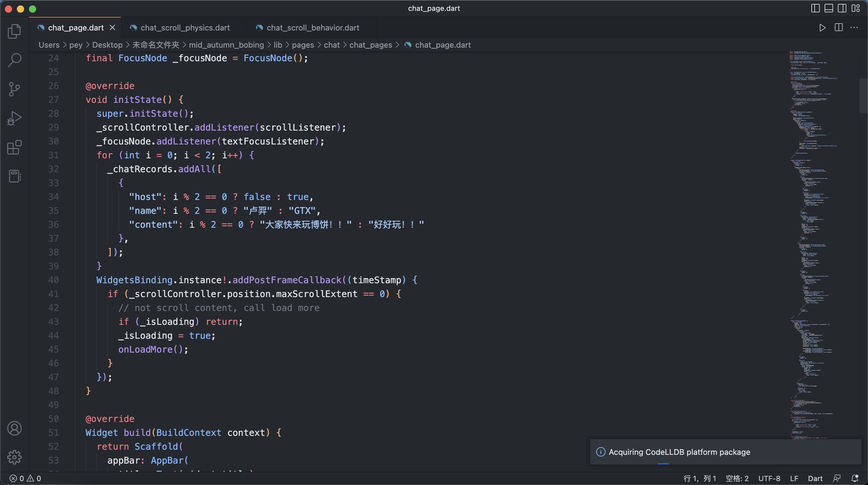Image resolution: width=868 pixels, height=485 pixels.
Task: Open the Search view icon
Action: click(x=14, y=60)
